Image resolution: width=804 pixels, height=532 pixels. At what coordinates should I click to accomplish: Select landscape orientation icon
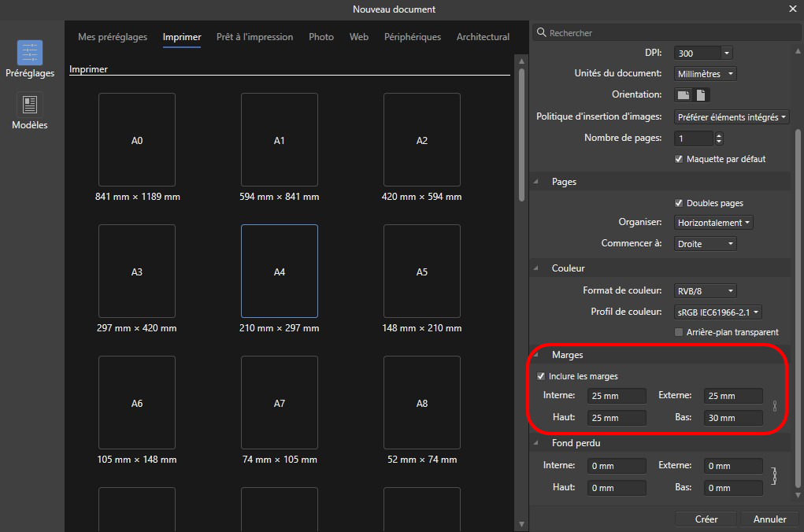tap(684, 94)
